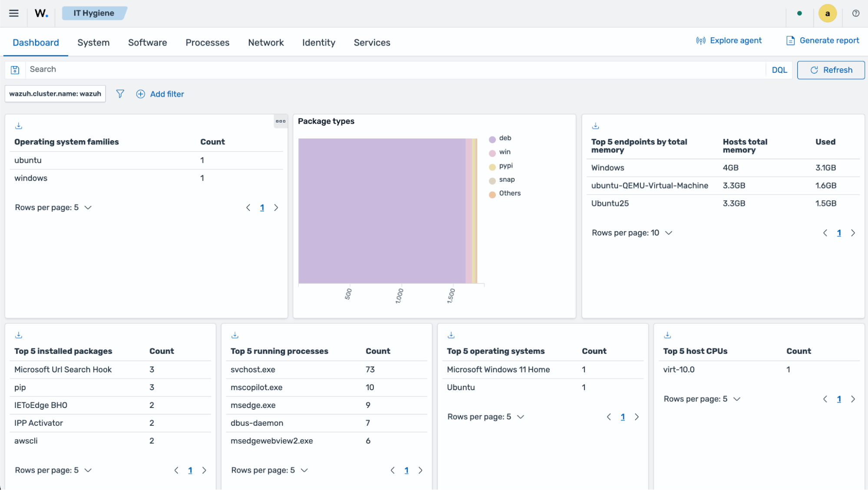This screenshot has height=490, width=868.
Task: Click page 1 link in OS families table
Action: tap(262, 208)
